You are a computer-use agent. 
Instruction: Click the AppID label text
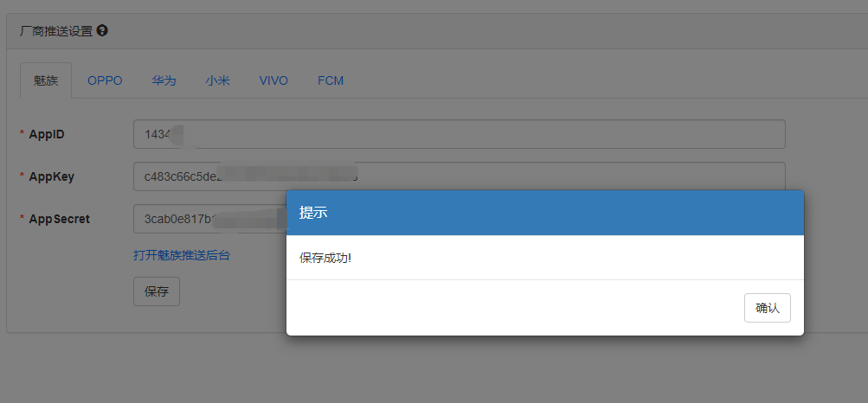[x=47, y=134]
